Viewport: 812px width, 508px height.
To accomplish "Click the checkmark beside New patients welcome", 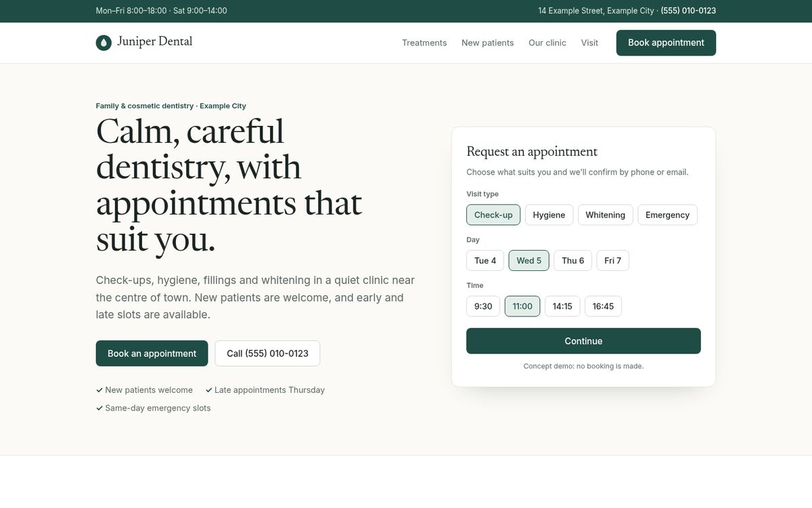I will (x=99, y=390).
